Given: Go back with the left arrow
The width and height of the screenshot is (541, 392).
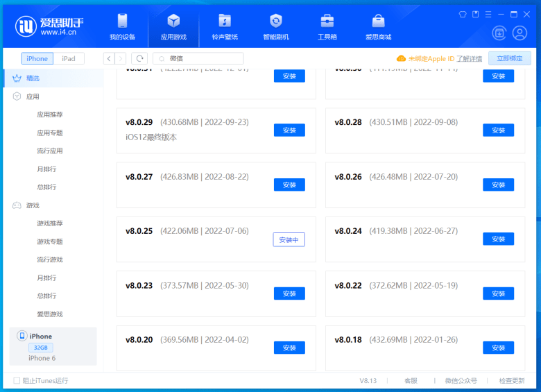Looking at the screenshot, I should tap(109, 59).
